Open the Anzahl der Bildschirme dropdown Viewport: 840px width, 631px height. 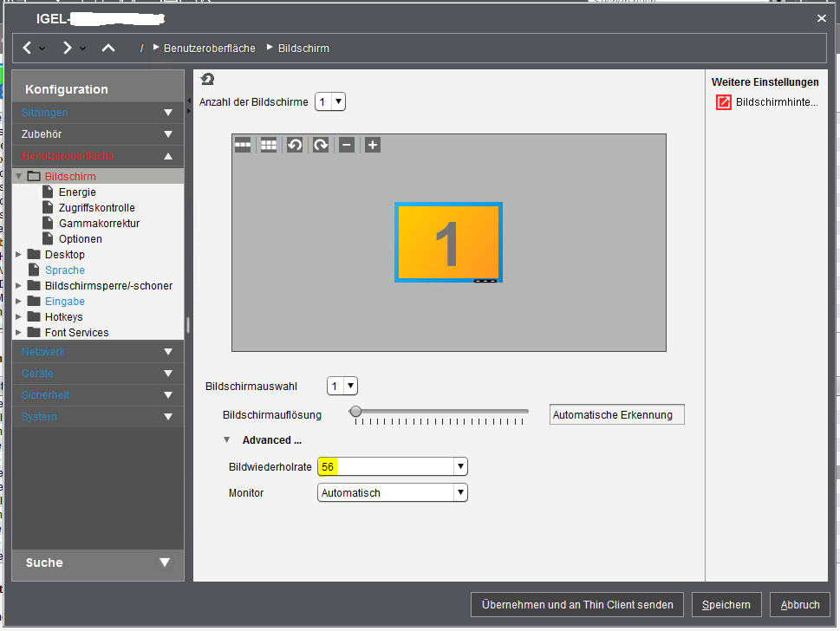coord(330,102)
